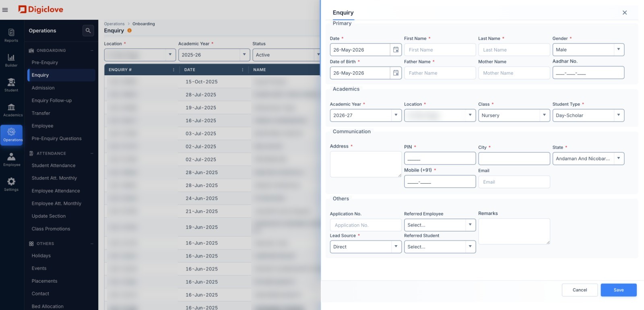Open Builder in left rail
This screenshot has width=644, height=310.
11,60
